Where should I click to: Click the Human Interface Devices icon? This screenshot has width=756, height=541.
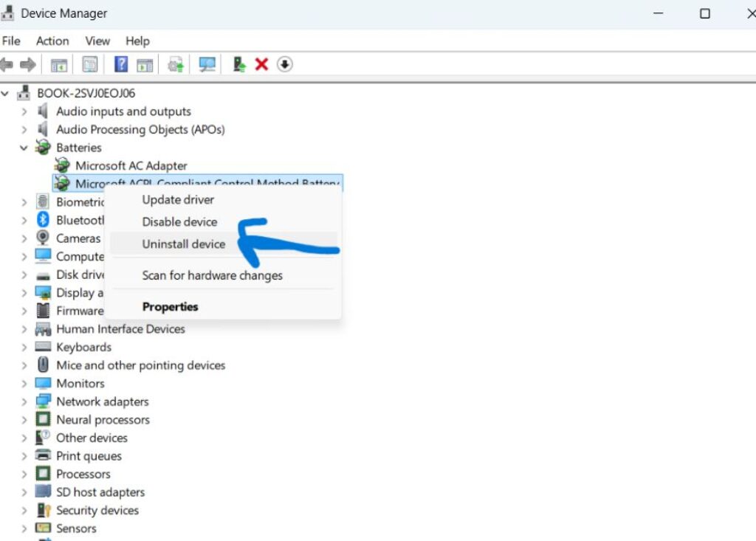43,329
